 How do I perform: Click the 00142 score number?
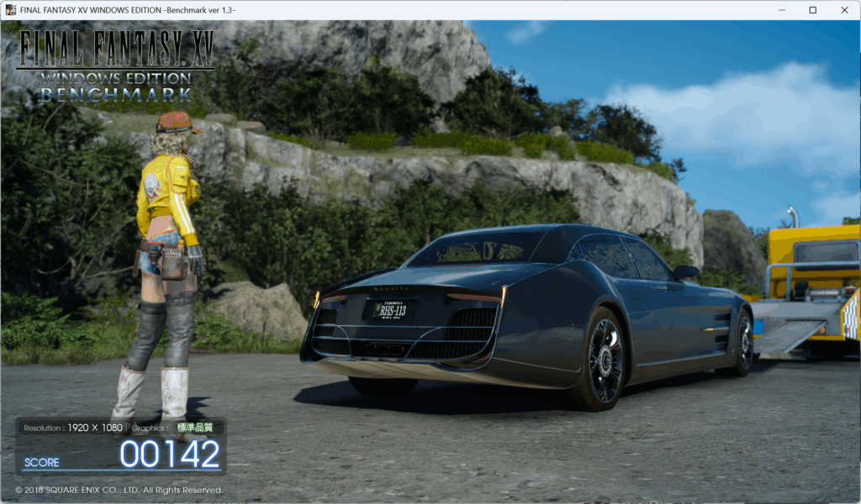[x=169, y=454]
